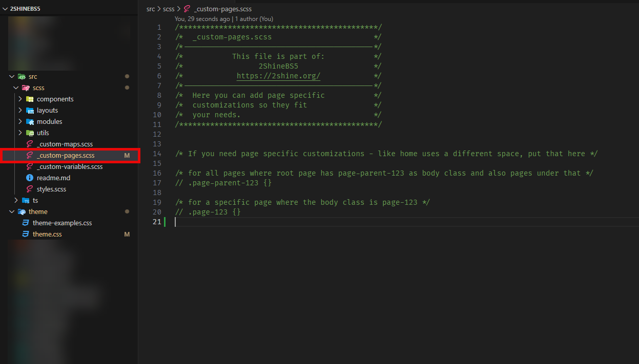Select the theme.css file icon

26,234
